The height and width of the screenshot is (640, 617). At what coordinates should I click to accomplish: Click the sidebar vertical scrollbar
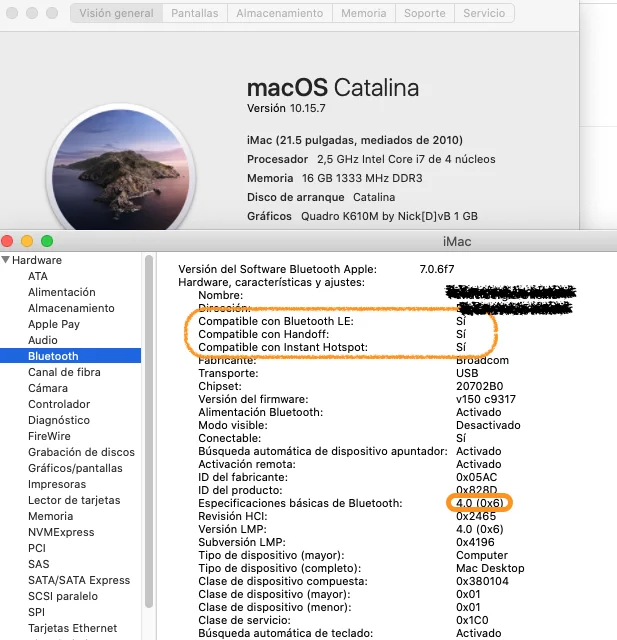coord(149,432)
